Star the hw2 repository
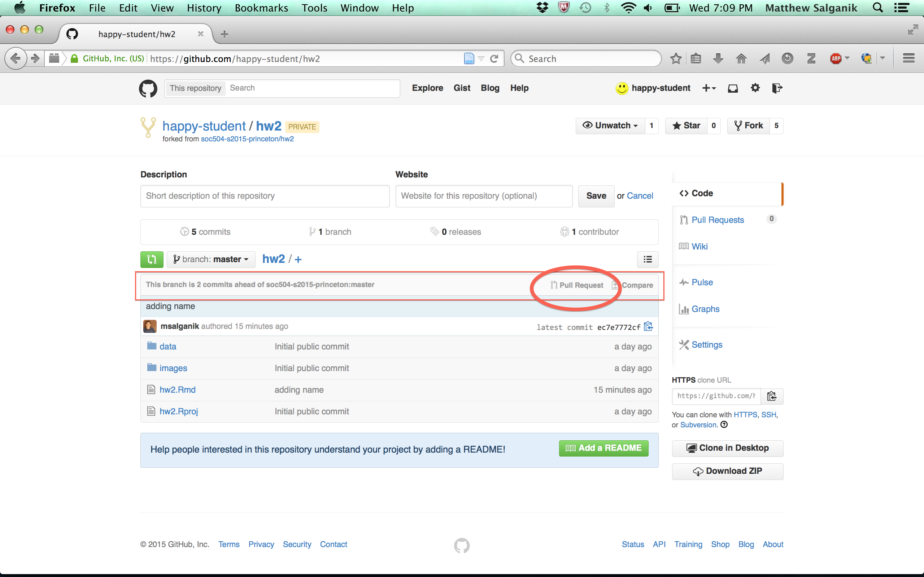 [x=686, y=125]
